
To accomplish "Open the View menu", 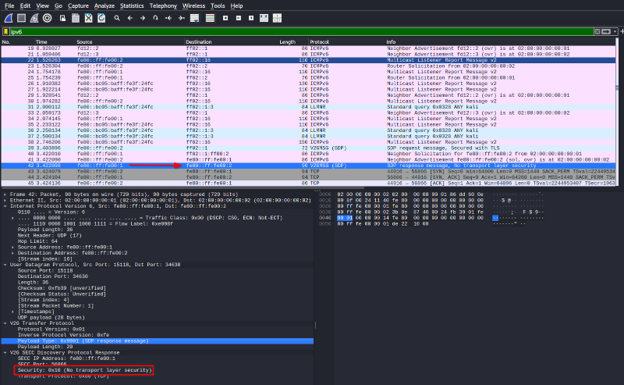I will (x=42, y=6).
